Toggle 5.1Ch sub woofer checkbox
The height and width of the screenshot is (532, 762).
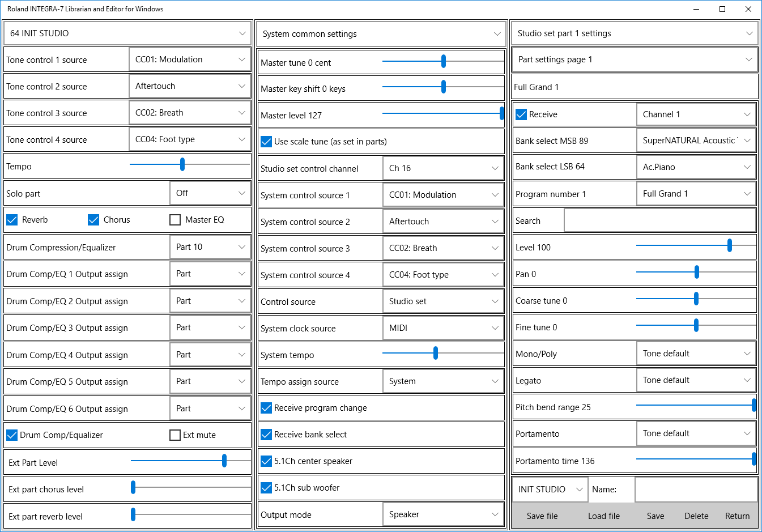coord(266,488)
